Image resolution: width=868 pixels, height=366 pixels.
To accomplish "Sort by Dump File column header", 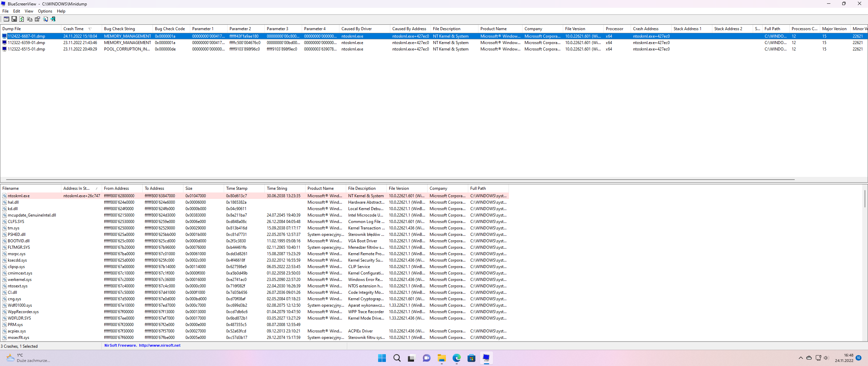I will (x=31, y=29).
